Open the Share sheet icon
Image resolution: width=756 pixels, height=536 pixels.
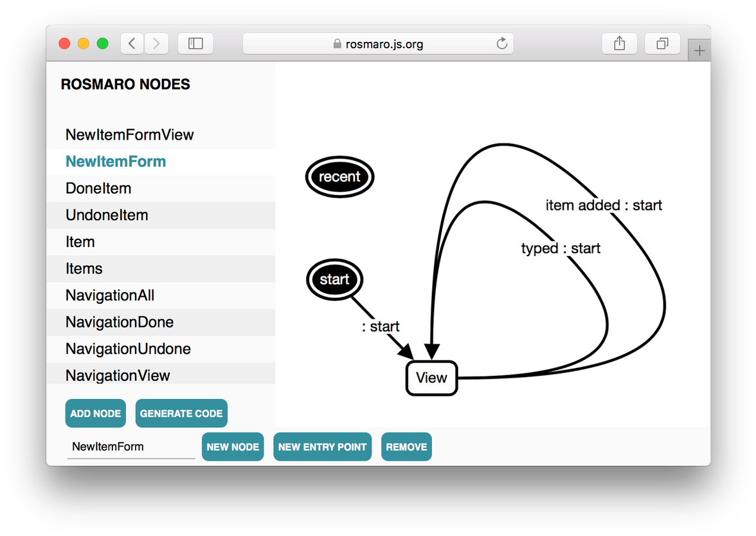point(619,44)
